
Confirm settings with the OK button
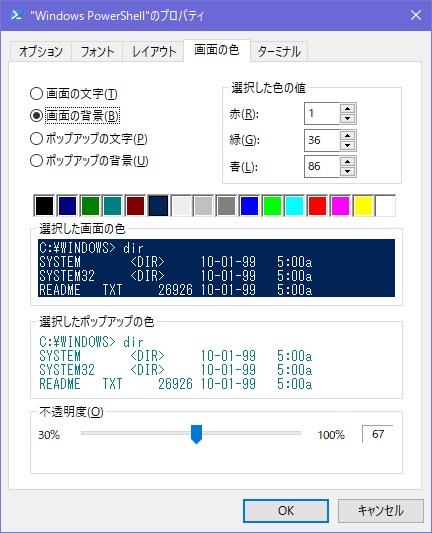pos(286,511)
